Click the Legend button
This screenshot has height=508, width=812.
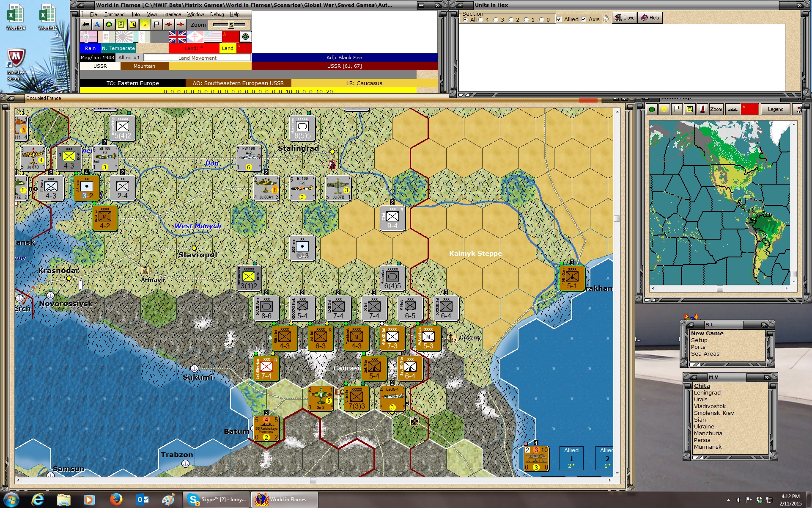[775, 109]
